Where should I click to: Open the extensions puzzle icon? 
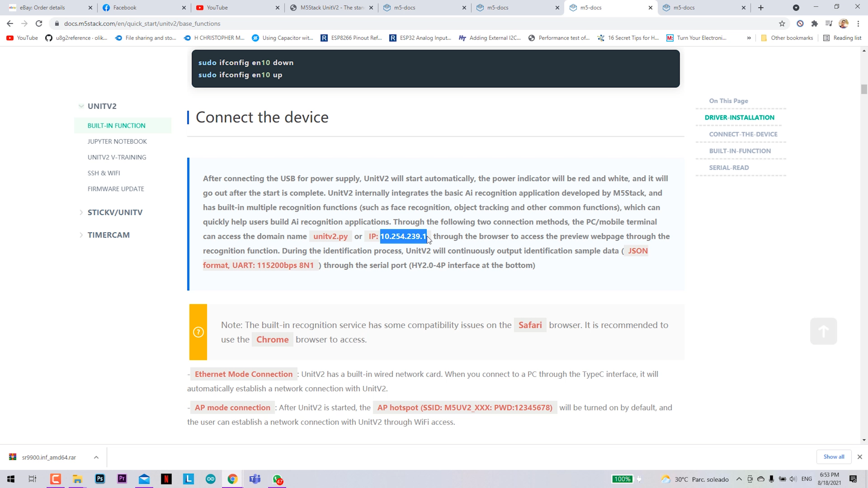(815, 23)
